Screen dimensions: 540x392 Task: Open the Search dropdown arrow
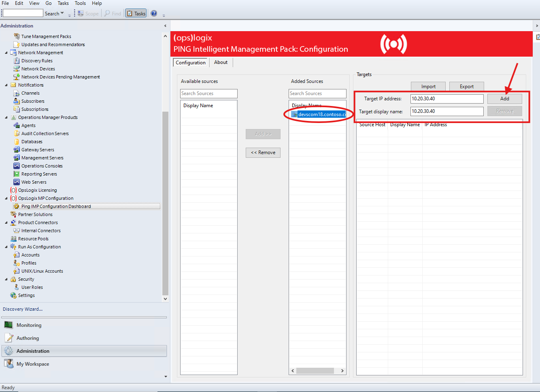click(62, 13)
